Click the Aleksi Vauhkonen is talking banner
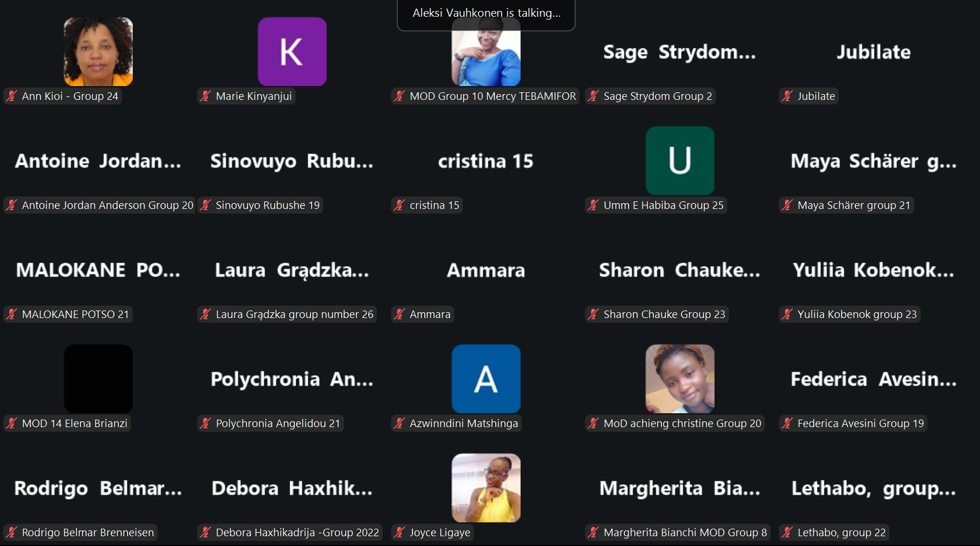Screen dimensions: 980x546 [x=486, y=14]
